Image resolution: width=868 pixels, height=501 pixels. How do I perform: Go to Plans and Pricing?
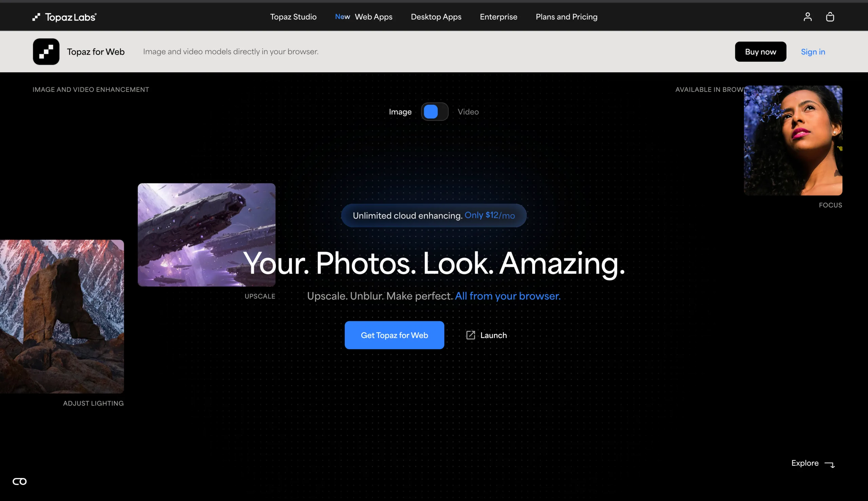coord(567,17)
